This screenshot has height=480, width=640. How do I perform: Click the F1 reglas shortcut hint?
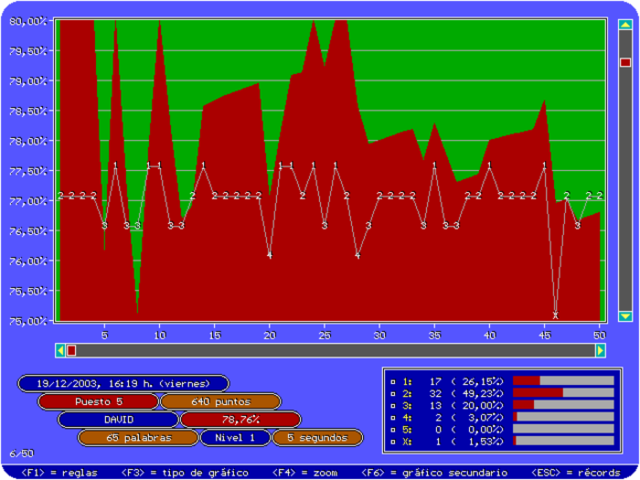tap(60, 473)
